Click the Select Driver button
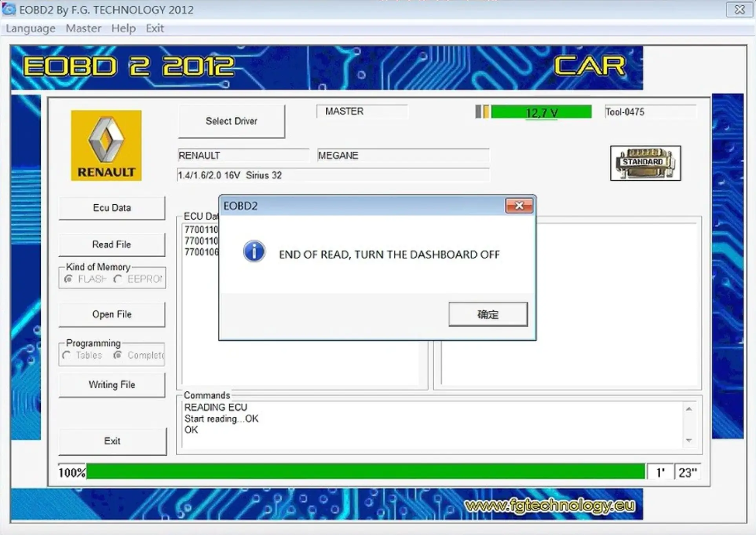 [x=231, y=121]
